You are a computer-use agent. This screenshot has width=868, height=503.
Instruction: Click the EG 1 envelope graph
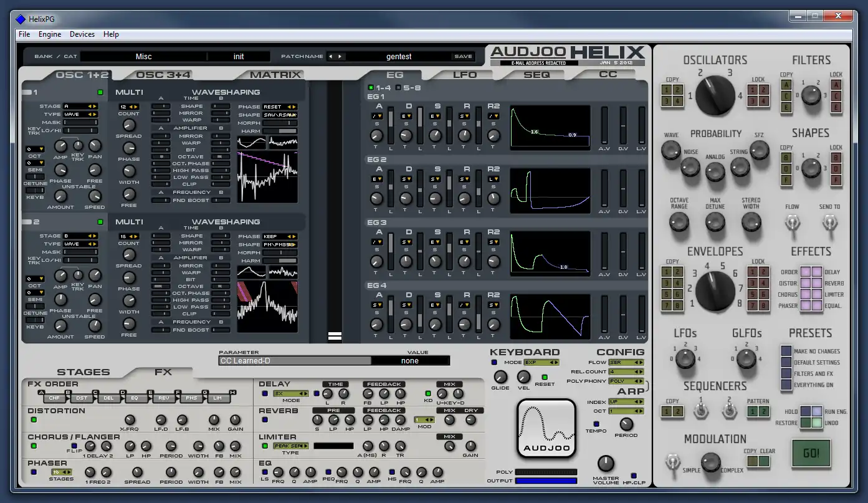point(550,128)
